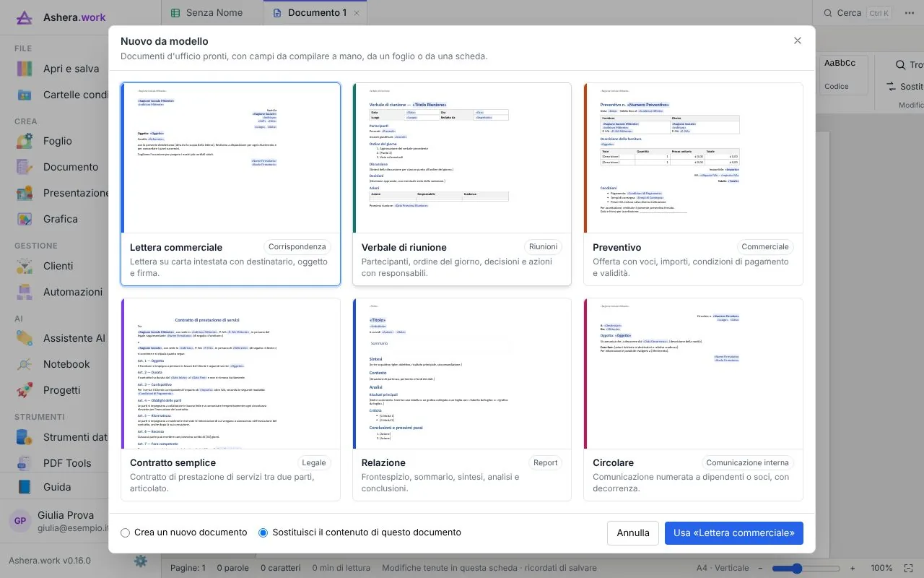Click the A4 · Verticale page format

click(x=723, y=569)
